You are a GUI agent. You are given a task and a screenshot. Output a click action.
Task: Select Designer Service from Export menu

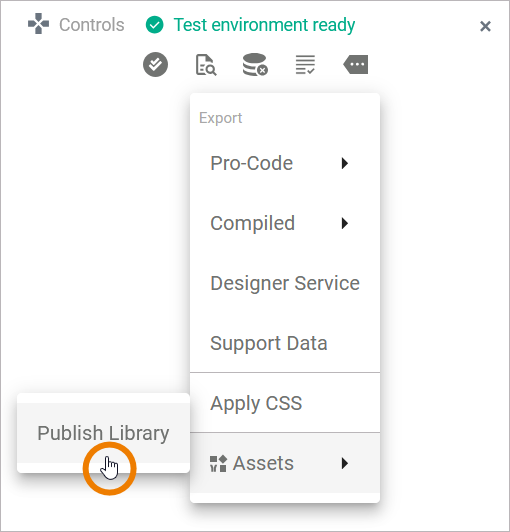(285, 283)
